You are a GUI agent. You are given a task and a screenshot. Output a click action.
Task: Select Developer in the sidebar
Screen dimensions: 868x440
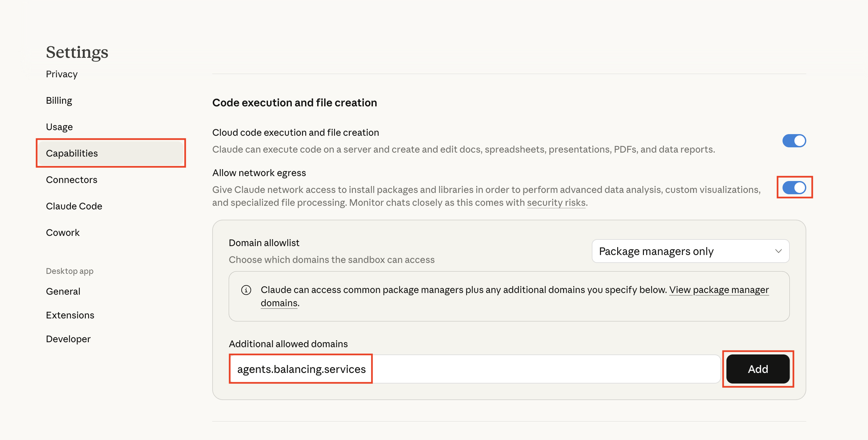tap(68, 339)
